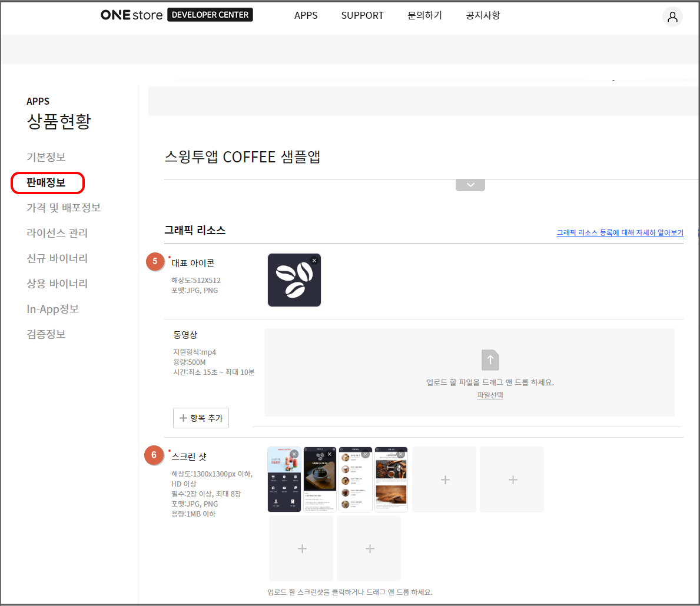Go to In-App정보 in sidebar

click(52, 309)
